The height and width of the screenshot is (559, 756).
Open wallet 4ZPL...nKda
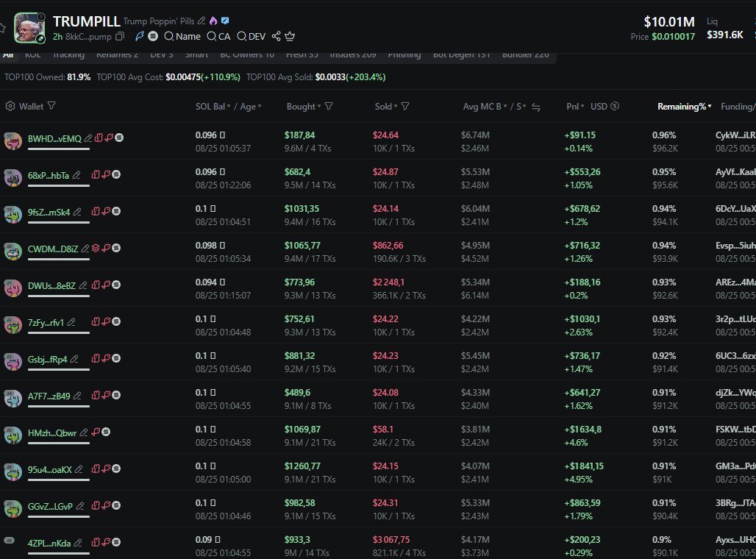pyautogui.click(x=49, y=543)
